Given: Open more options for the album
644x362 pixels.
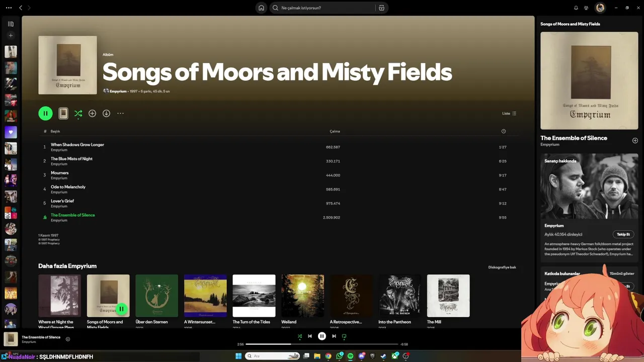Looking at the screenshot, I should pyautogui.click(x=120, y=113).
